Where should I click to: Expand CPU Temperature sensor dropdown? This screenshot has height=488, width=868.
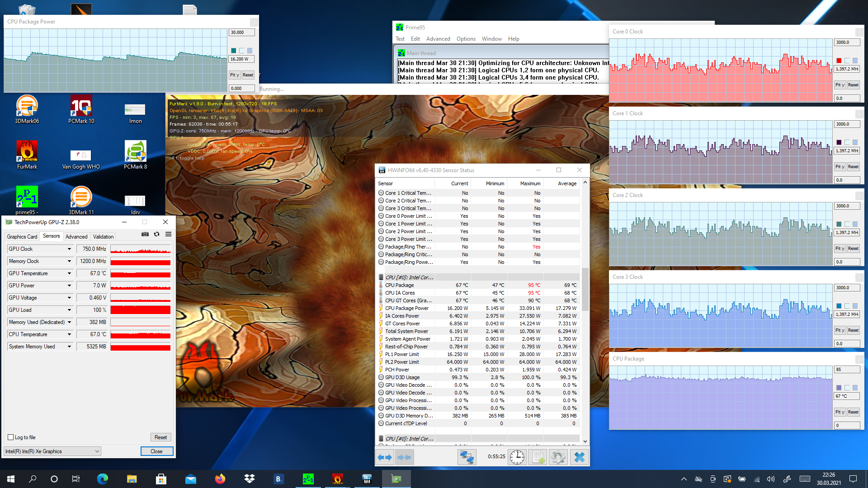click(x=69, y=334)
